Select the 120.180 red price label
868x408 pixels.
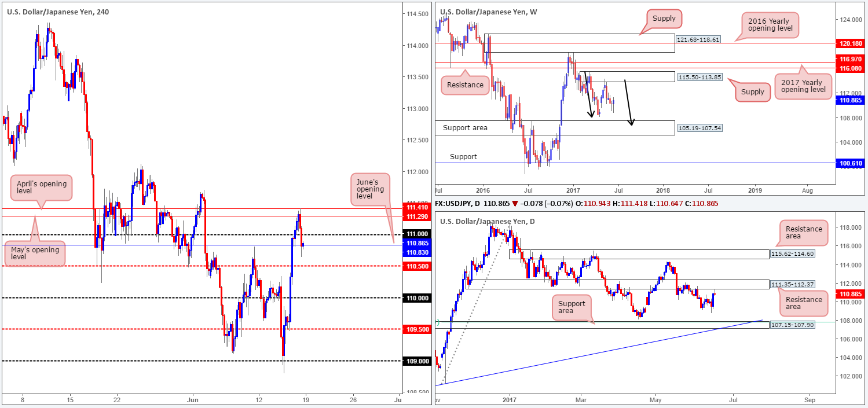click(849, 43)
